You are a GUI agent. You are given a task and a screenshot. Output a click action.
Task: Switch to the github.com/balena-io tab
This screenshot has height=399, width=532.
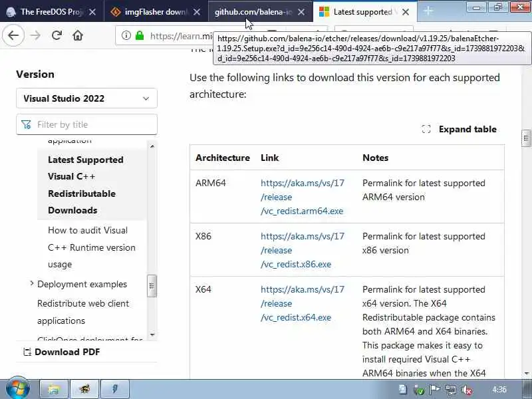pyautogui.click(x=253, y=12)
